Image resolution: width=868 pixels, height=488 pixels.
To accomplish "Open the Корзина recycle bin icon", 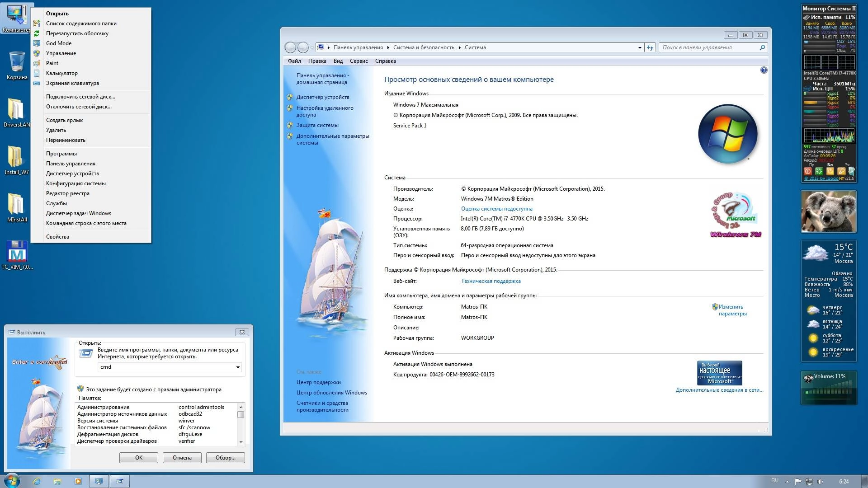I will pos(17,66).
